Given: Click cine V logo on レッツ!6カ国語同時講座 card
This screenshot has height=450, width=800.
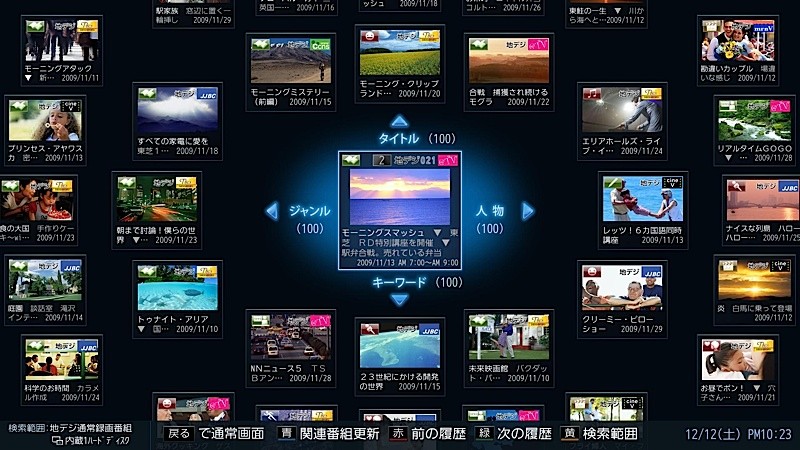Looking at the screenshot, I should (x=673, y=183).
